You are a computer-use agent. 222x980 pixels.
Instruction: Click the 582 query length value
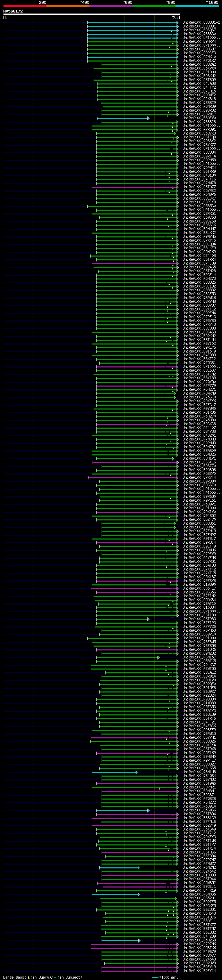click(175, 17)
